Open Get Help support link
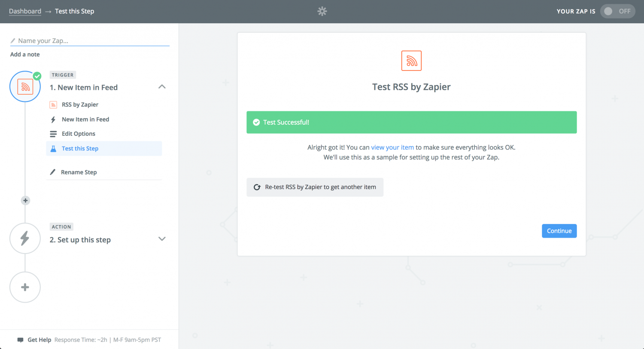This screenshot has height=349, width=644. point(39,340)
